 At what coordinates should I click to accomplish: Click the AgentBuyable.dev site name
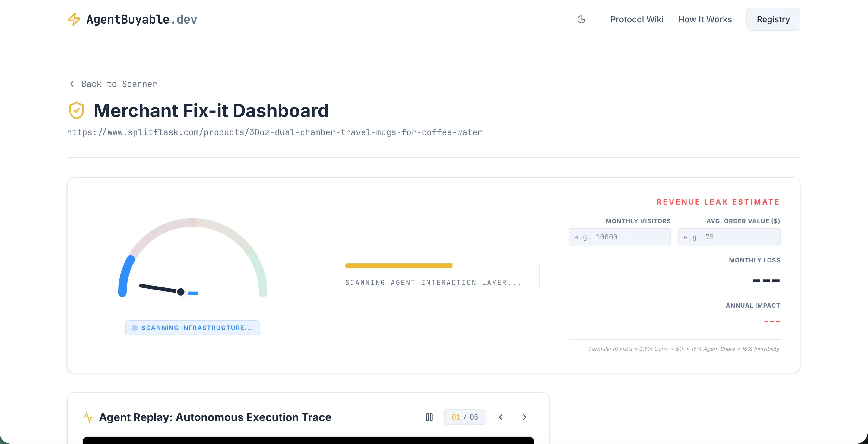coord(142,19)
